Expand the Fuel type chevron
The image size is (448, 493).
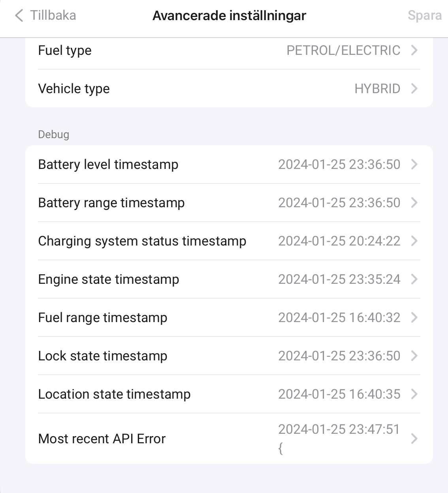point(414,51)
